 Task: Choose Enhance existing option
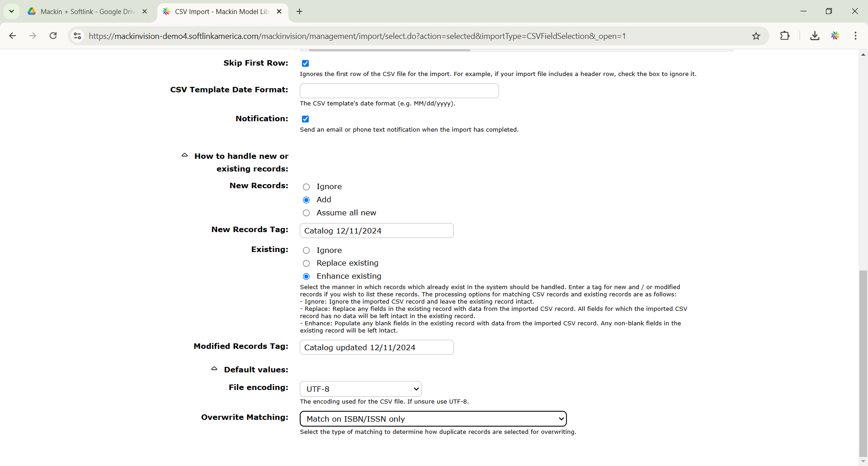pyautogui.click(x=306, y=276)
